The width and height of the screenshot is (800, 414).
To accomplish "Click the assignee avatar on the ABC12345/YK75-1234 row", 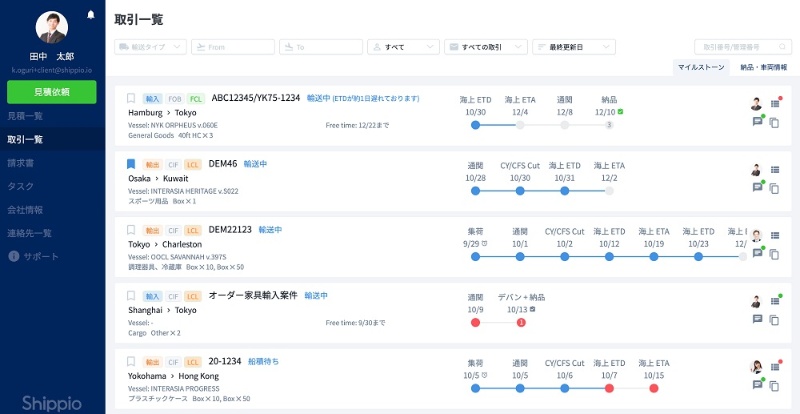I will pyautogui.click(x=757, y=103).
